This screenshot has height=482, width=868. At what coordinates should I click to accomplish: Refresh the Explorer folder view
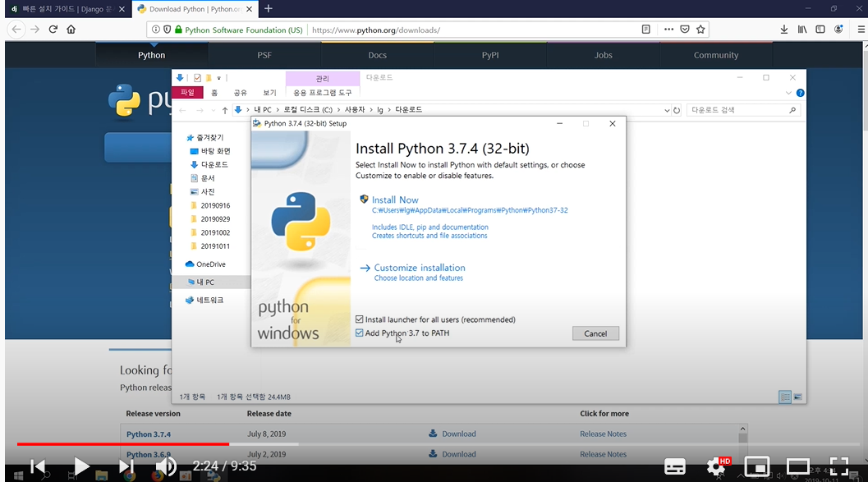[x=677, y=110]
